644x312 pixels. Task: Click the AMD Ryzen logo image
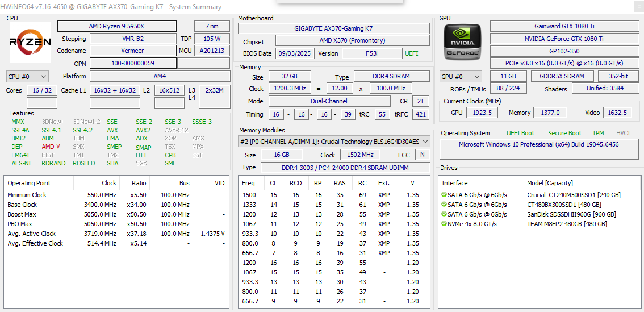30,42
